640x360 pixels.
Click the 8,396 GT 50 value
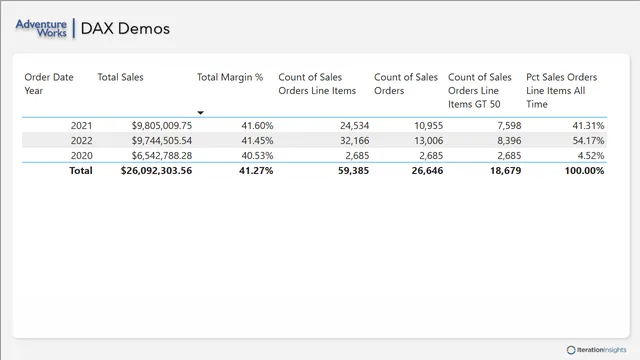[x=509, y=140]
